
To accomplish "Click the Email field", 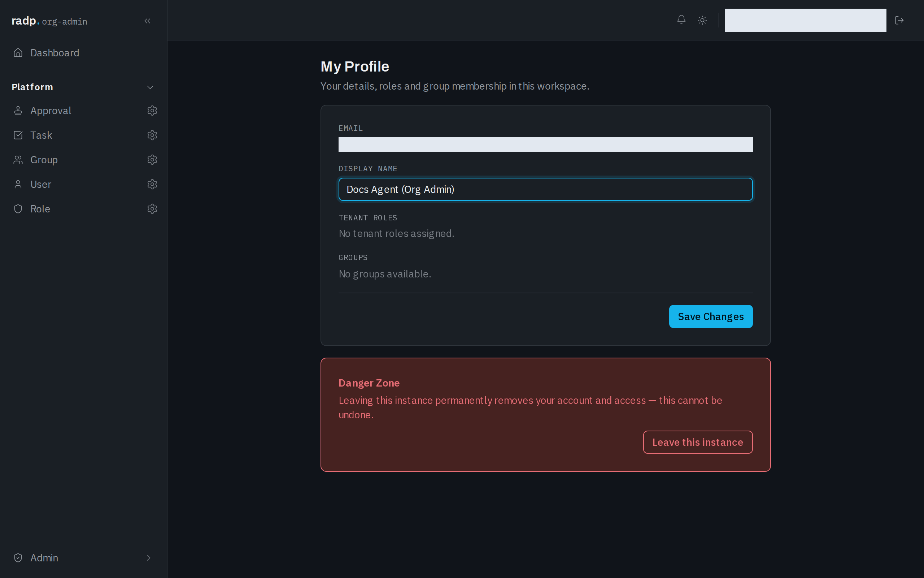I will pos(545,144).
